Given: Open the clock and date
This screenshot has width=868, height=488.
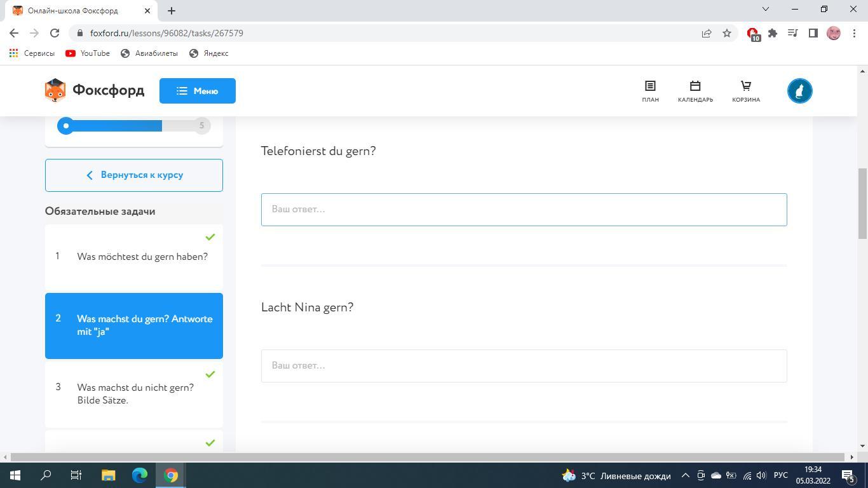Looking at the screenshot, I should (813, 475).
